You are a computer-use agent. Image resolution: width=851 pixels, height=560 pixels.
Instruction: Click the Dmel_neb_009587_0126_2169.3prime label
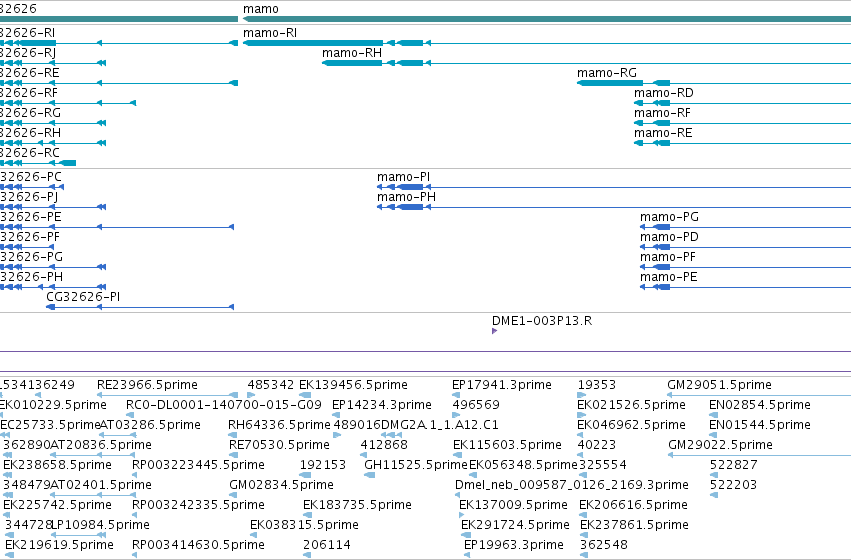pyautogui.click(x=572, y=485)
